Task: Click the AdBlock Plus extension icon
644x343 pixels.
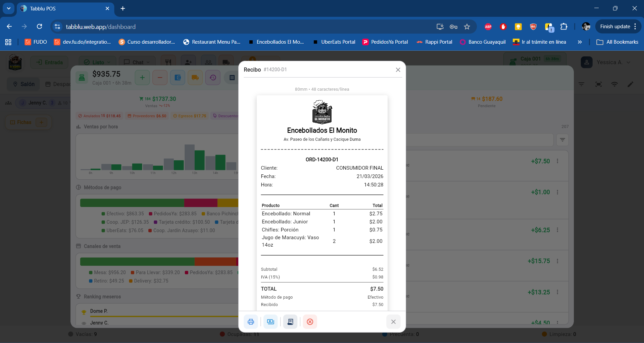Action: point(488,27)
